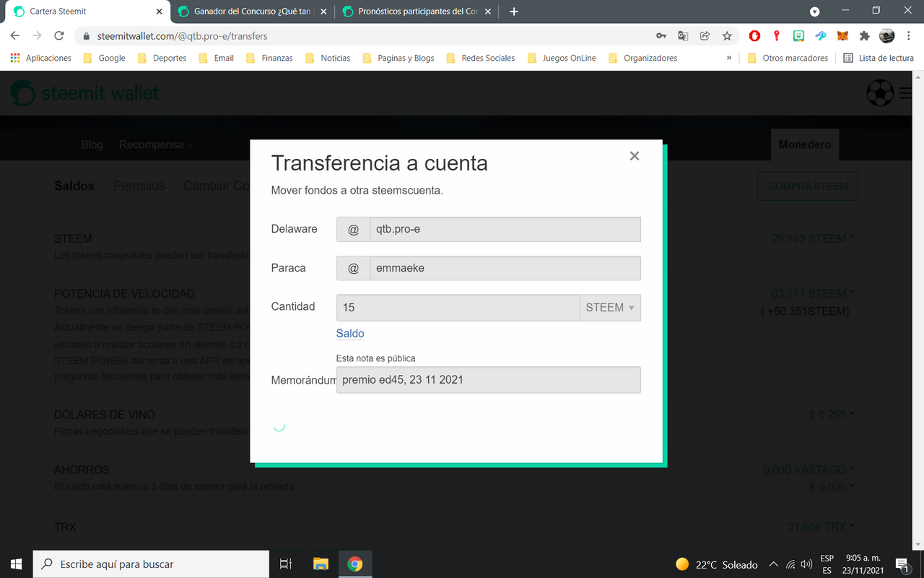Click the Chrome icon on the taskbar
The width and height of the screenshot is (924, 578).
(355, 564)
